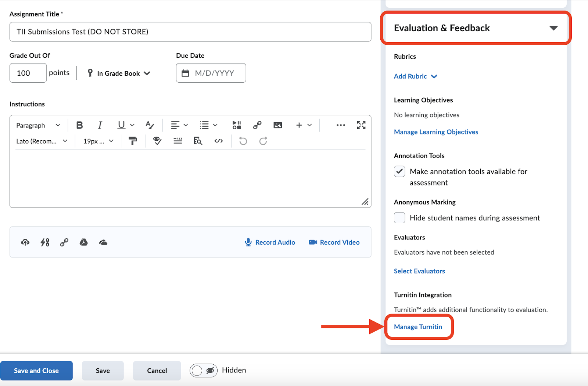Insert an image into Instructions
Image resolution: width=588 pixels, height=386 pixels.
click(278, 125)
